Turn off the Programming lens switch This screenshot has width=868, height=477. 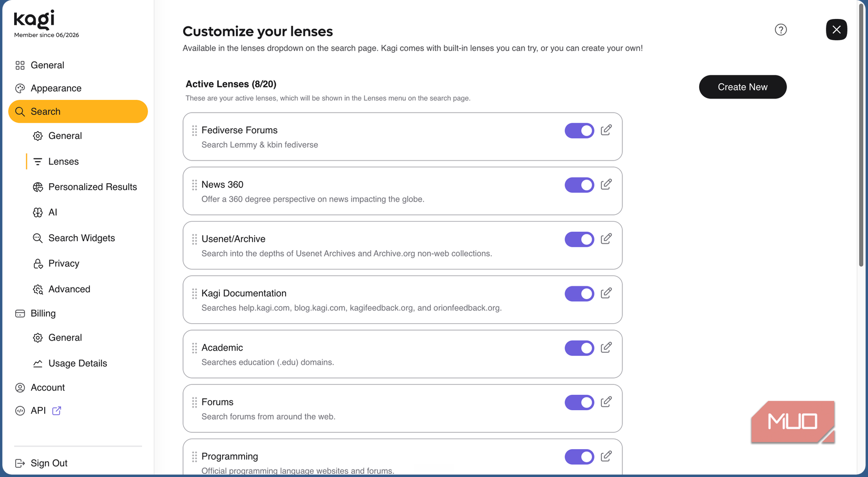click(579, 456)
